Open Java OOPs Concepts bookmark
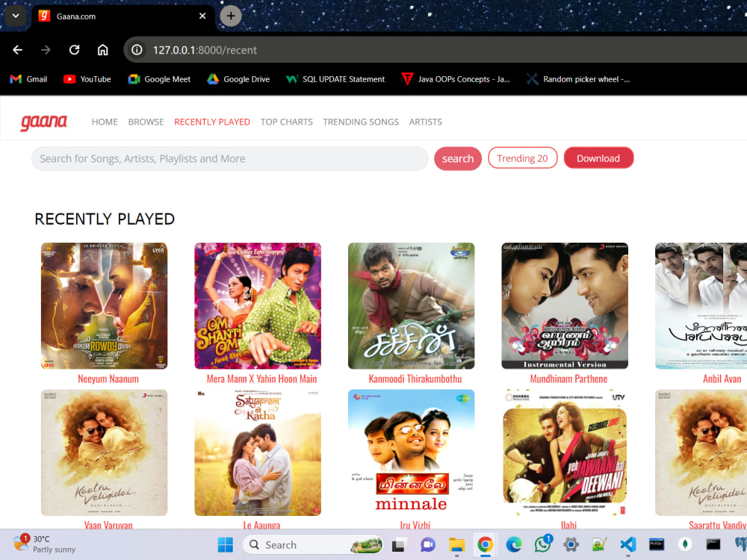The image size is (747, 560). coord(456,79)
